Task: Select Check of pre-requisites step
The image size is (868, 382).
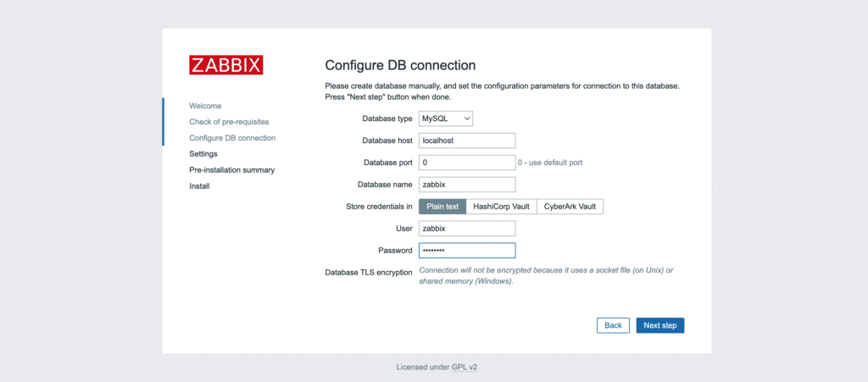Action: 229,122
